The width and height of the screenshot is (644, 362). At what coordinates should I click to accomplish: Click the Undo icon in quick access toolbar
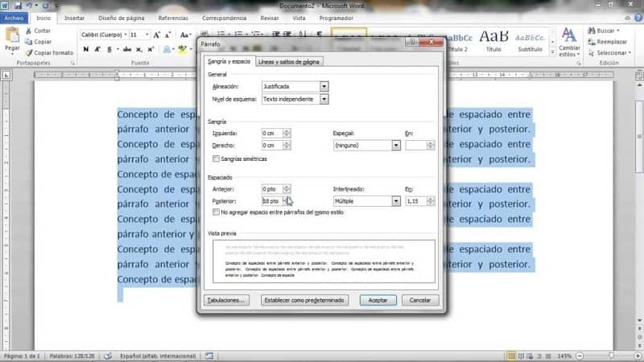[29, 6]
